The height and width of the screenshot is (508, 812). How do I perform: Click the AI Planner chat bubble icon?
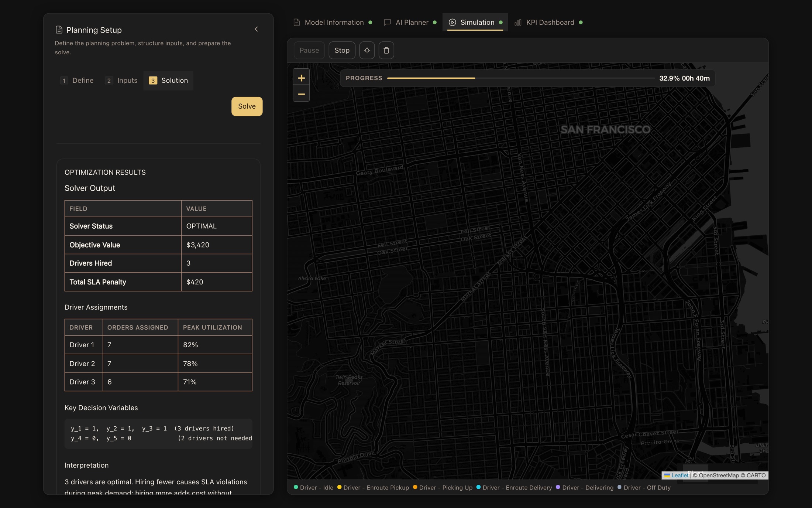387,23
